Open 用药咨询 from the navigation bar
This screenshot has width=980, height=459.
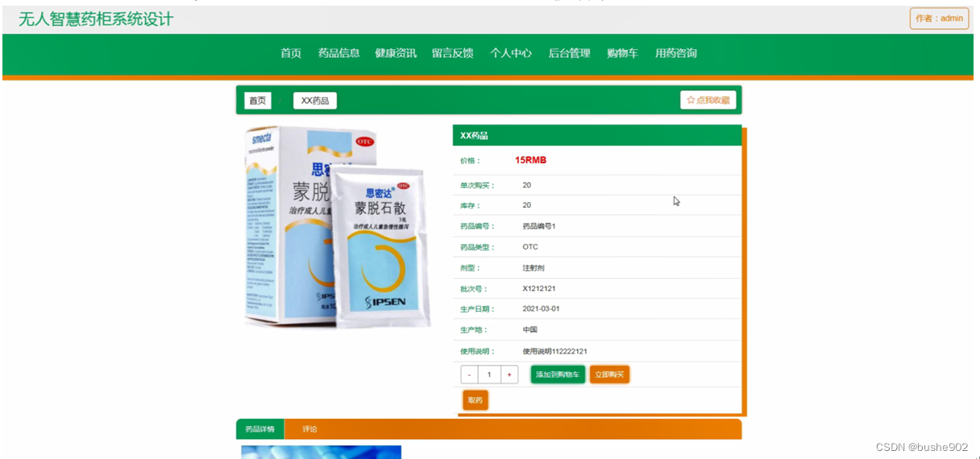tap(676, 53)
